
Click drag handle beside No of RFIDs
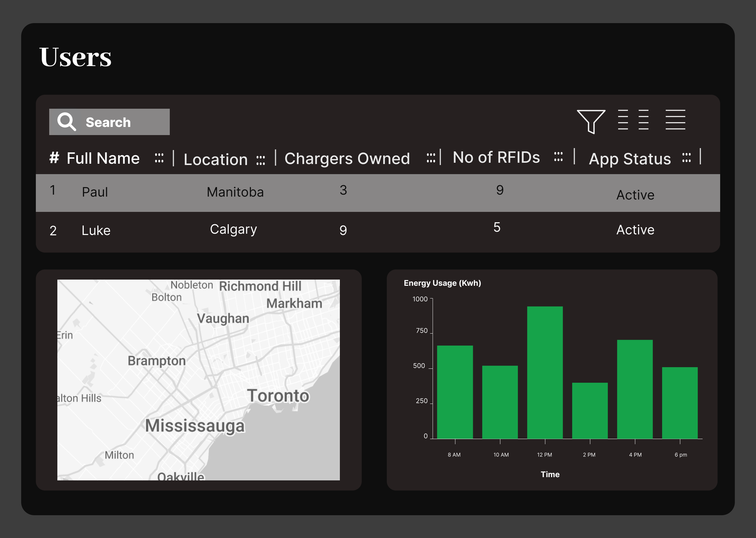[x=559, y=157]
